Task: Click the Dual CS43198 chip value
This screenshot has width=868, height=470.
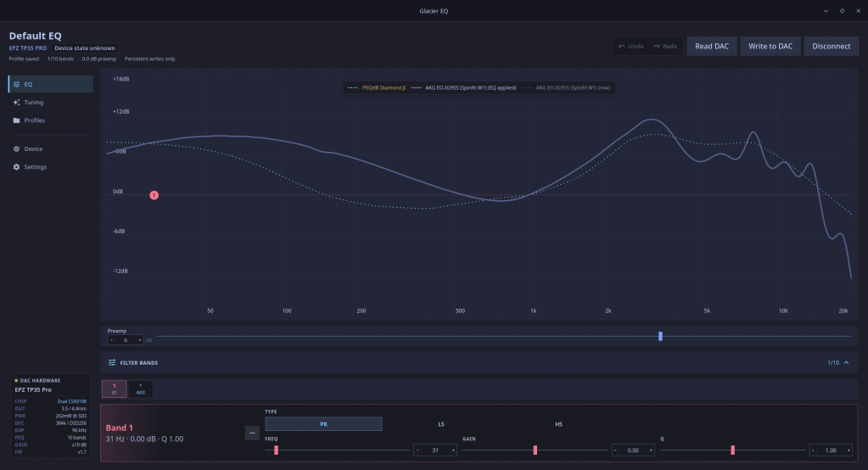Action: [72, 401]
